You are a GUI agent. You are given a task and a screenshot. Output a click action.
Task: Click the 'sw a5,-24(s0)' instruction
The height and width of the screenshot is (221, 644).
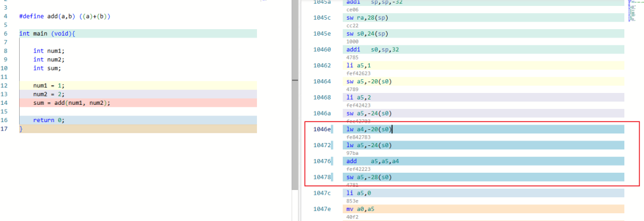click(484, 114)
